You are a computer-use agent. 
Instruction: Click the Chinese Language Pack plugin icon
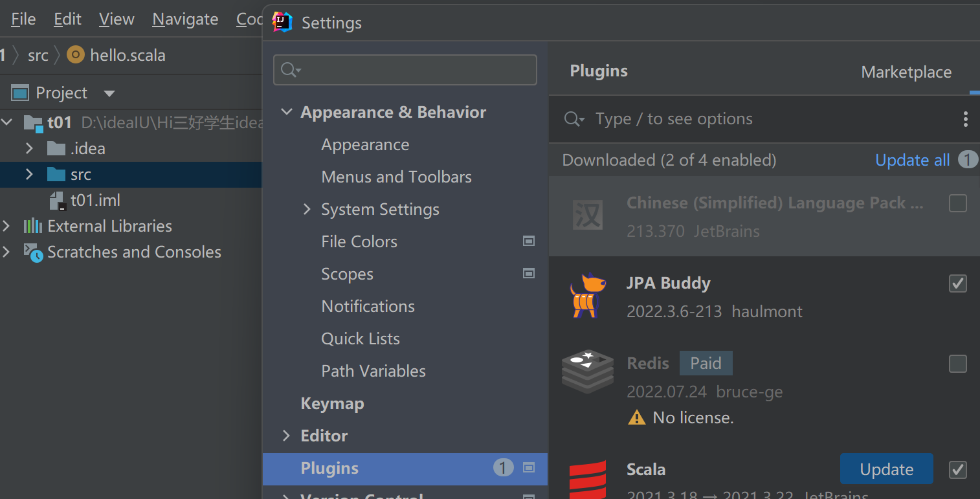click(x=587, y=216)
